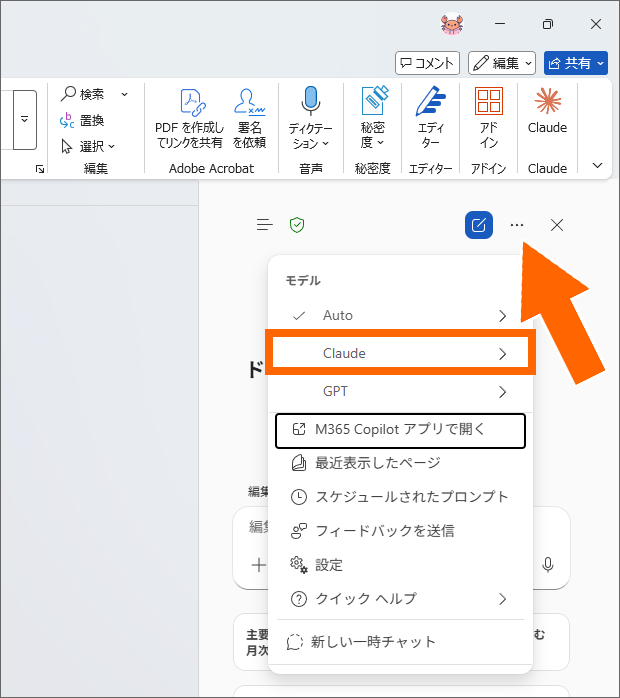Close the Copilot side pane
Image resolution: width=620 pixels, height=698 pixels.
click(557, 225)
